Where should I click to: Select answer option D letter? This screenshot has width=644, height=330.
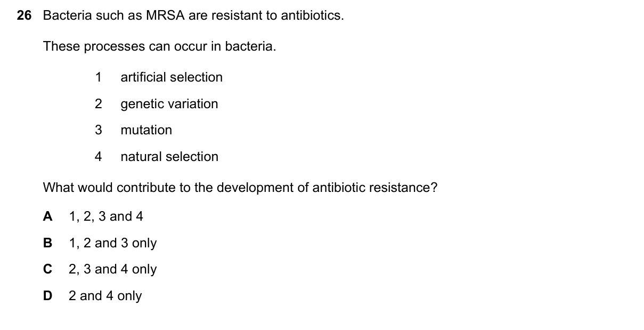[x=48, y=296]
